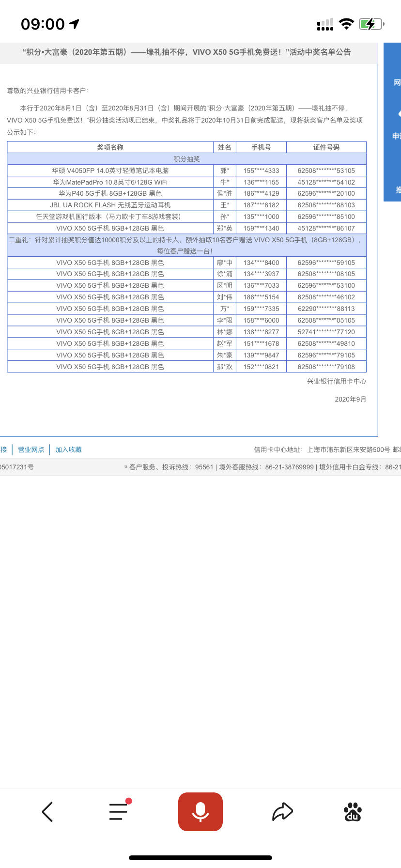This screenshot has height=868, width=401.
Task: Select winner name 赵*军
Action: click(x=225, y=343)
